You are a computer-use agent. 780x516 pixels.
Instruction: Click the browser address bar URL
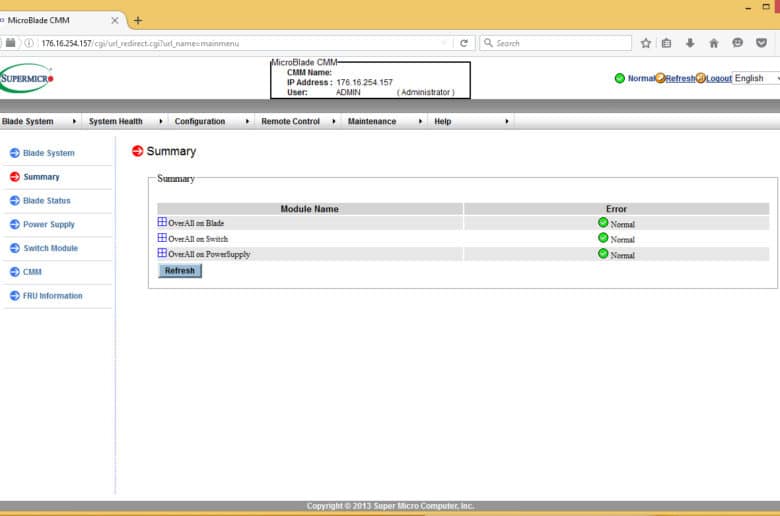(x=140, y=43)
